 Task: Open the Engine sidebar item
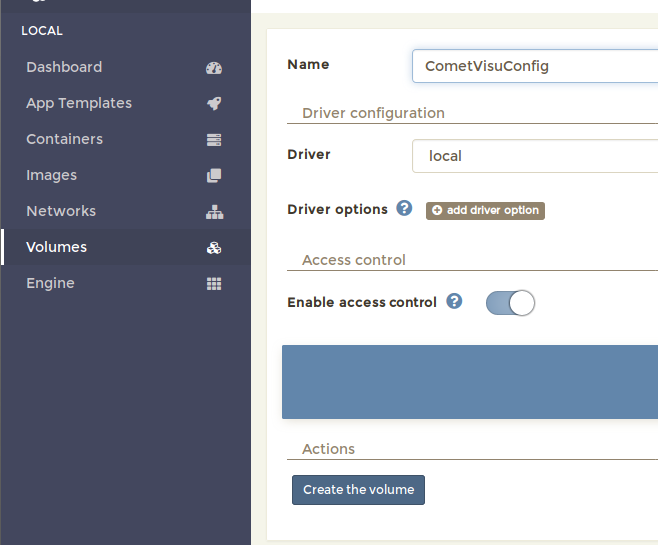click(51, 284)
